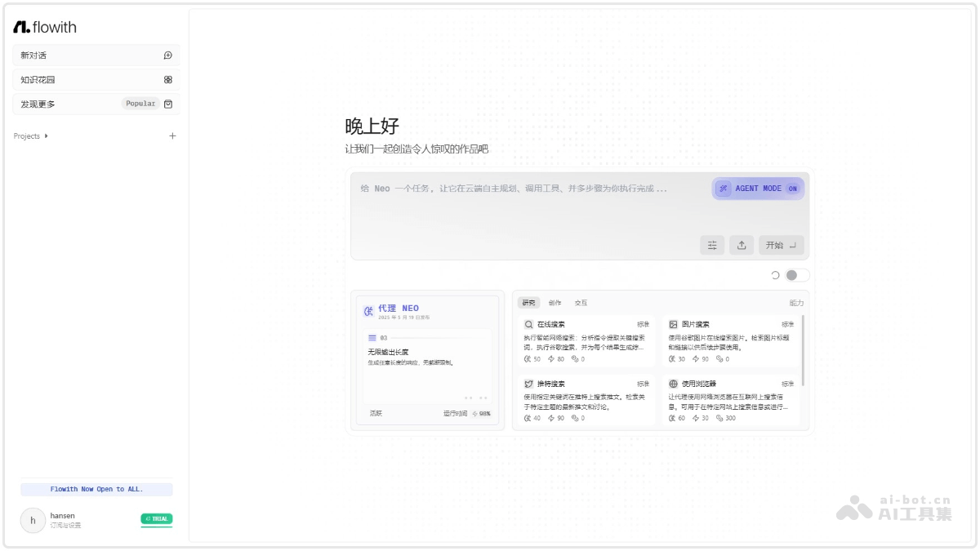The height and width of the screenshot is (551, 980).
Task: Click the grid icon next to 知识花园
Action: (x=169, y=79)
